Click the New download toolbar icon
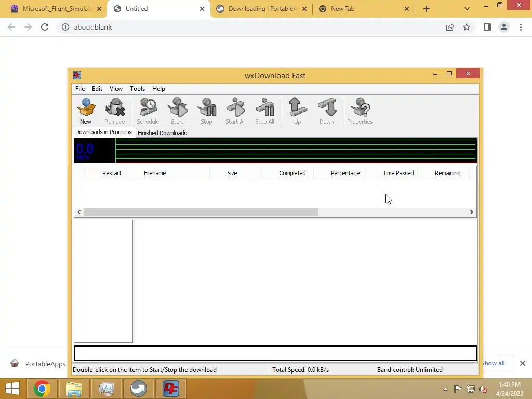 (x=86, y=111)
